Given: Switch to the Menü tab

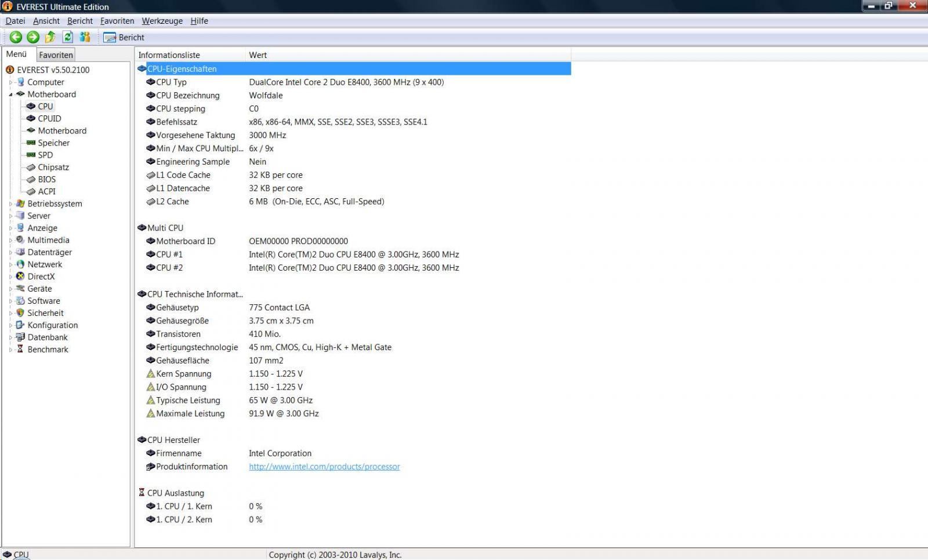Looking at the screenshot, I should [17, 54].
